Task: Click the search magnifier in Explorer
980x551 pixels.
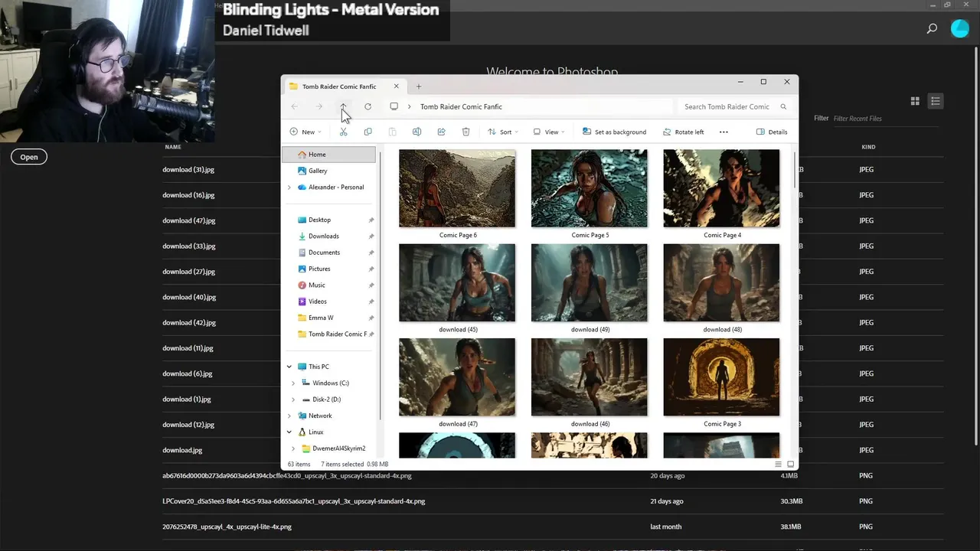Action: 783,106
